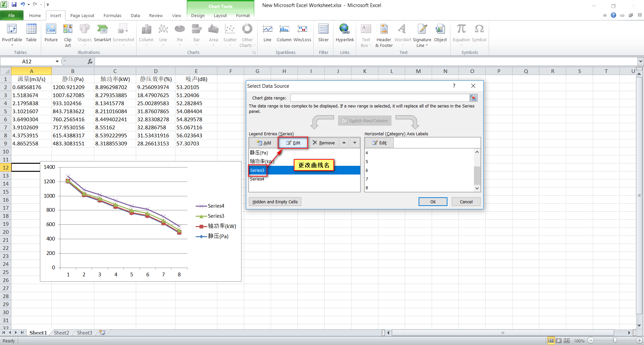Insert a PivotTable

(x=12, y=35)
